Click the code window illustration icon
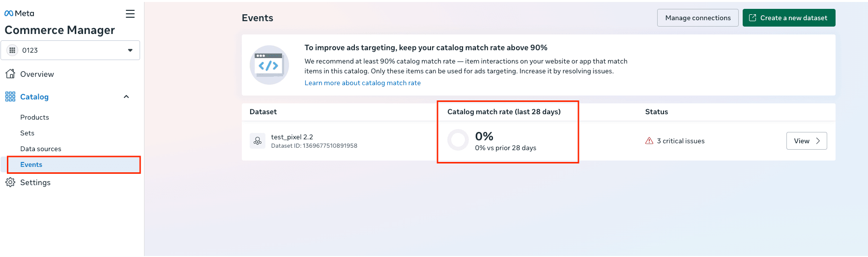Viewport: 868px width, 257px height. (269, 65)
